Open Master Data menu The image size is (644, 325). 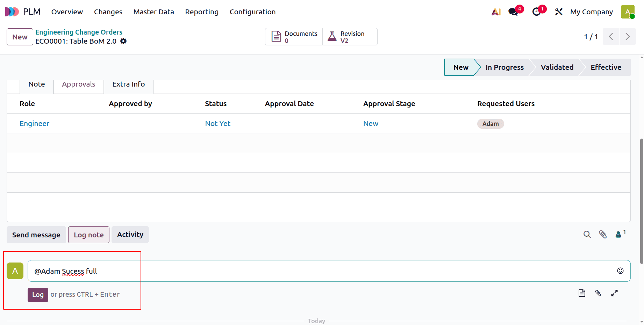tap(153, 12)
